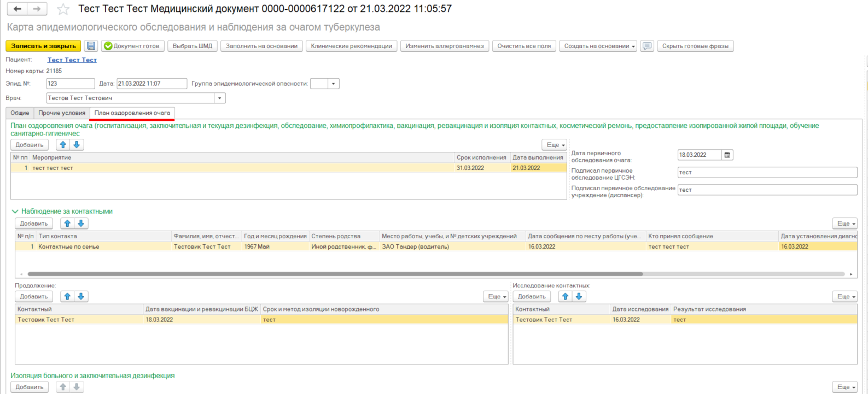
Task: Open Группа эпидемиологической опасности dropdown
Action: [333, 84]
